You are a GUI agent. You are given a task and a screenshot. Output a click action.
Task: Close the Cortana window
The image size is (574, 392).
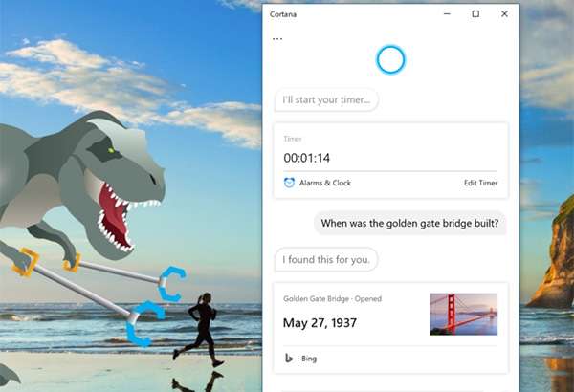[x=504, y=14]
